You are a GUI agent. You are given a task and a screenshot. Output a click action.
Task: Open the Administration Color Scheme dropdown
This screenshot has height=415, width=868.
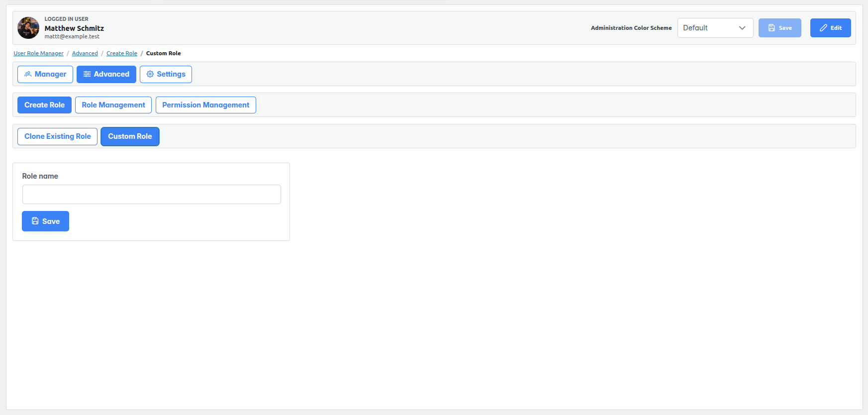[715, 28]
